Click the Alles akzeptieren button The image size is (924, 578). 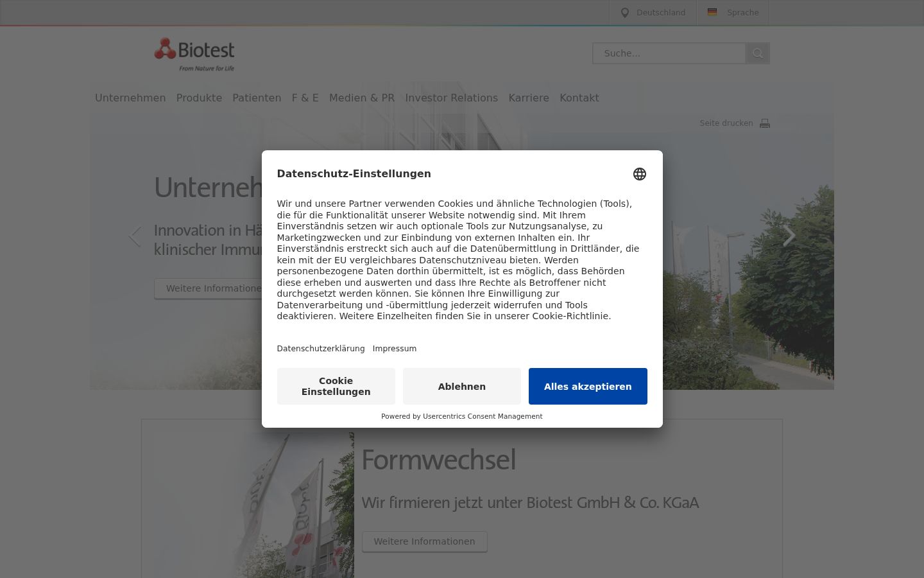(x=588, y=386)
